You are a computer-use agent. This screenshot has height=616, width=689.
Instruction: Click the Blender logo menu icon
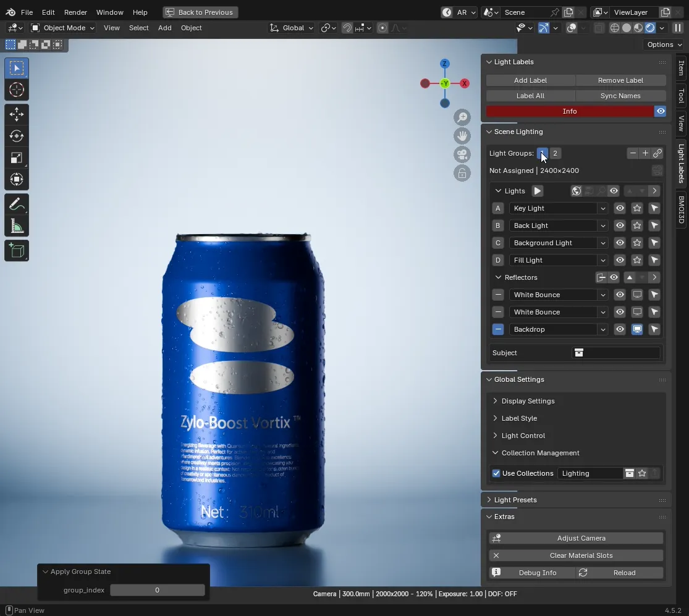click(x=11, y=12)
